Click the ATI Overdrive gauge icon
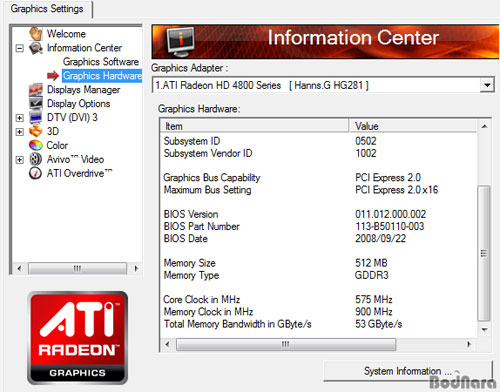500x392 pixels. (x=36, y=173)
